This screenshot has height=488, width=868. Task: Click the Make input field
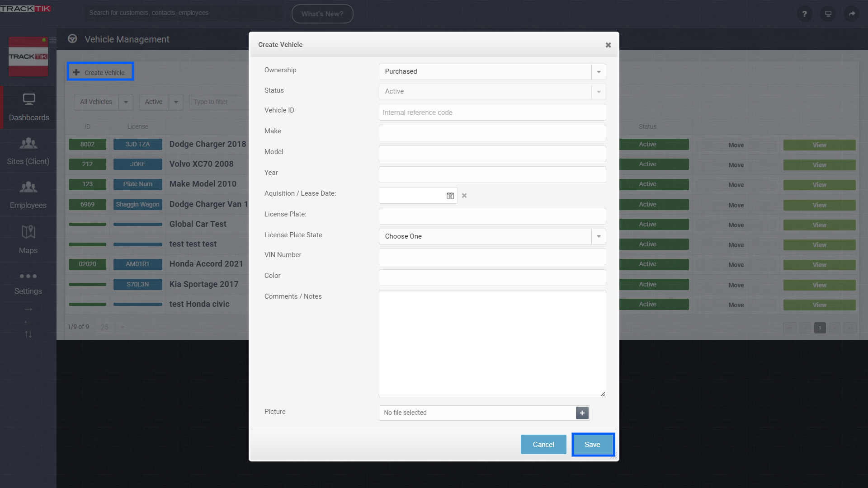(492, 133)
